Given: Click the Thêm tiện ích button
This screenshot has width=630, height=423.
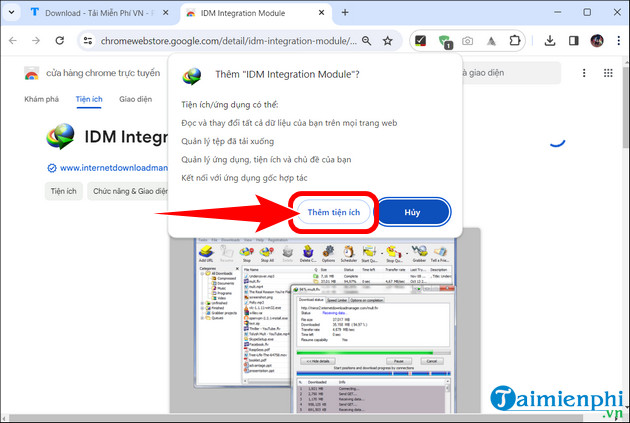Looking at the screenshot, I should coord(333,212).
